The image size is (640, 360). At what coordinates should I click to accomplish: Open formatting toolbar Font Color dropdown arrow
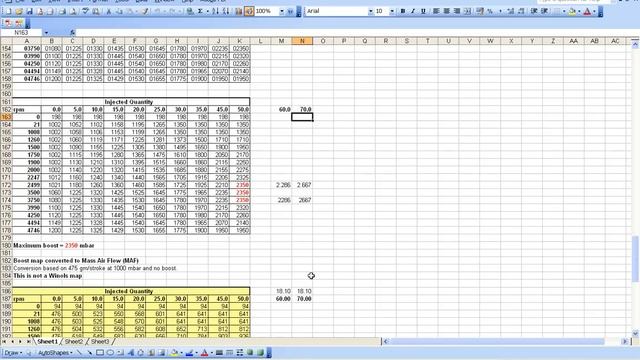click(x=594, y=11)
